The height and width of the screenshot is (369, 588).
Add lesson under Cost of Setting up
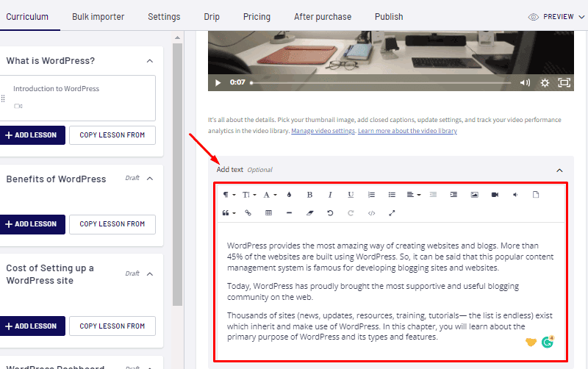pyautogui.click(x=32, y=326)
